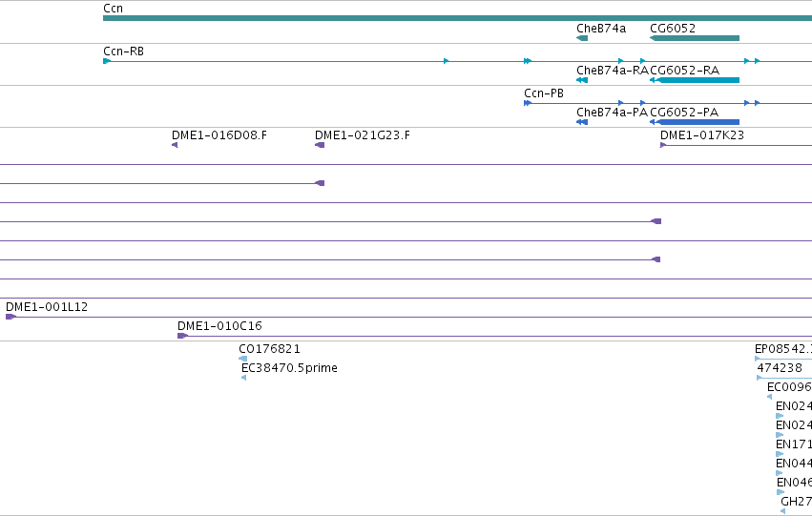Image resolution: width=812 pixels, height=516 pixels.
Task: Click the label beginning with EN046
Action: 795,483
